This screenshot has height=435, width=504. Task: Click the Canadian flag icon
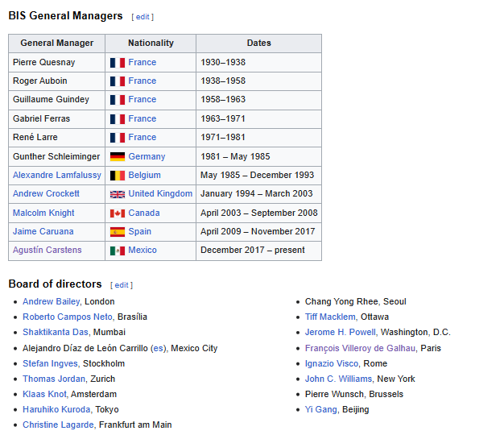point(118,213)
